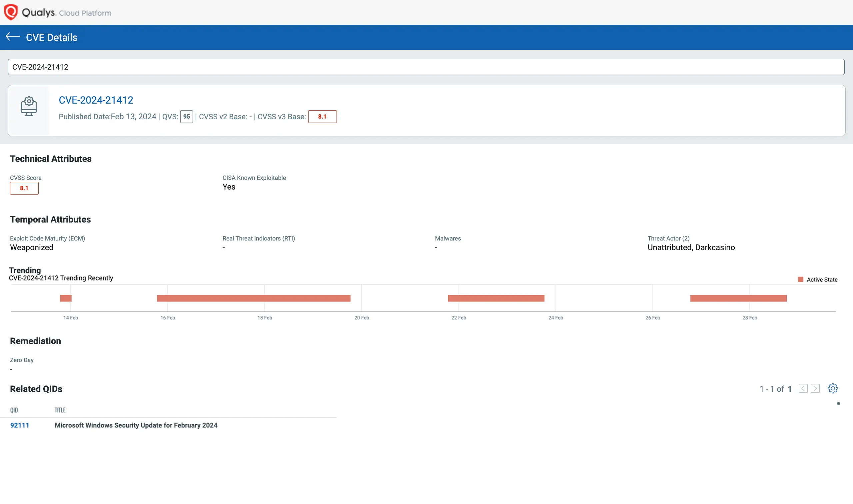This screenshot has height=504, width=853.
Task: Click the CVE search input field
Action: (x=426, y=67)
